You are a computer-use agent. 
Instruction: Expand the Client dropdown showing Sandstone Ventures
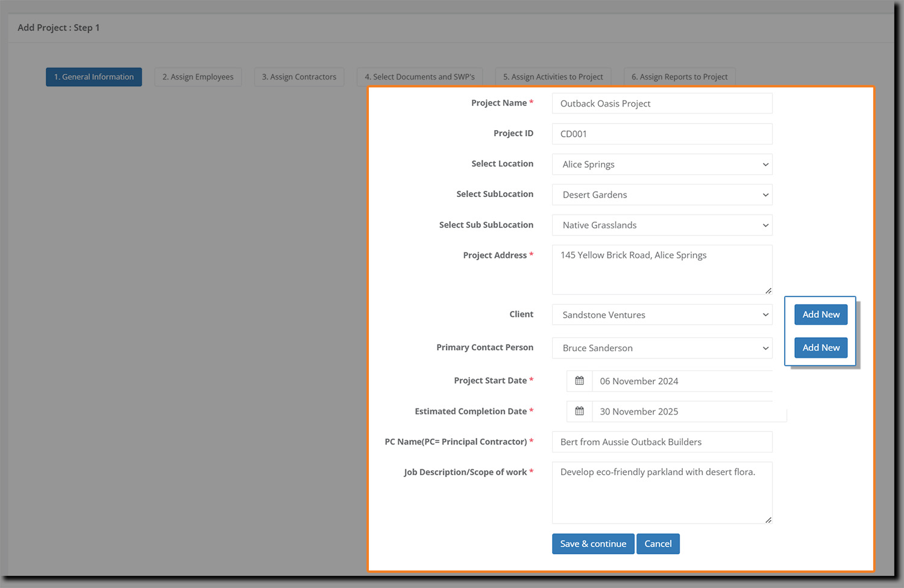(x=662, y=314)
